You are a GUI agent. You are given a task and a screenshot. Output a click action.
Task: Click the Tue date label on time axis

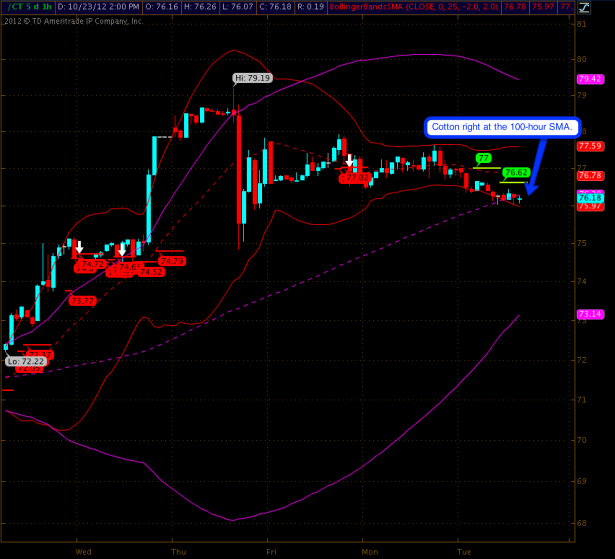pos(464,550)
